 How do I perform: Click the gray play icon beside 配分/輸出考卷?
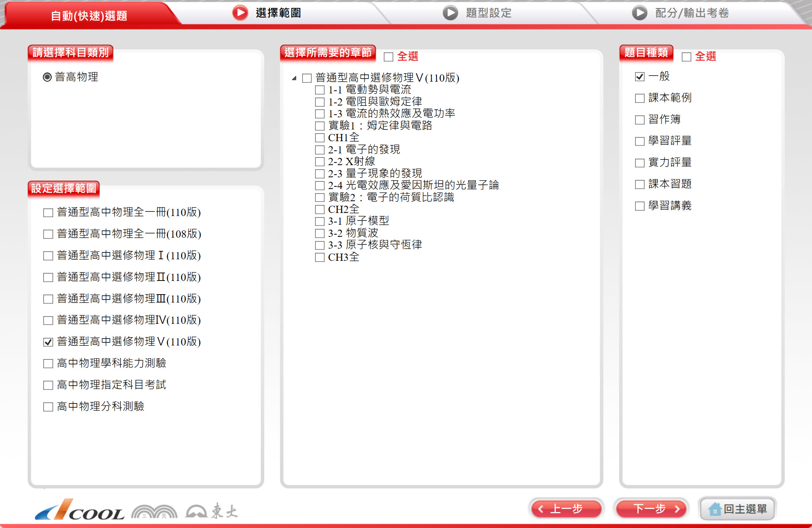(x=639, y=13)
